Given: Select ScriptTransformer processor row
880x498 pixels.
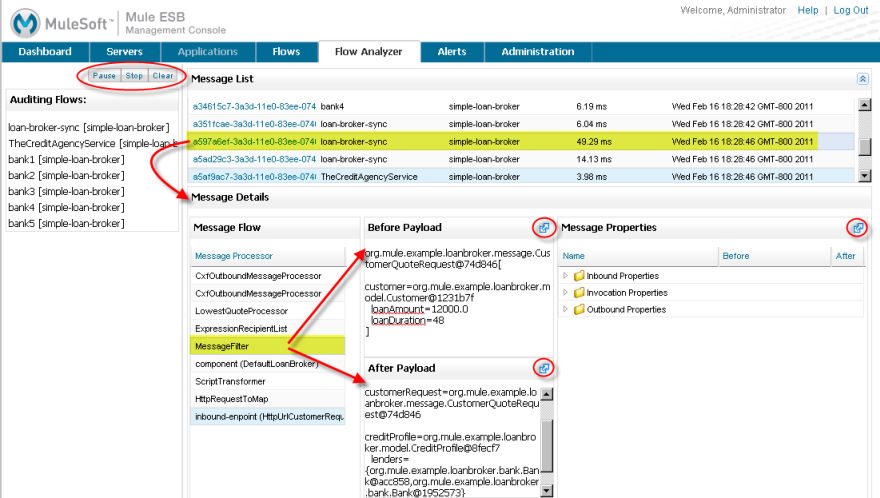Looking at the screenshot, I should pyautogui.click(x=268, y=381).
